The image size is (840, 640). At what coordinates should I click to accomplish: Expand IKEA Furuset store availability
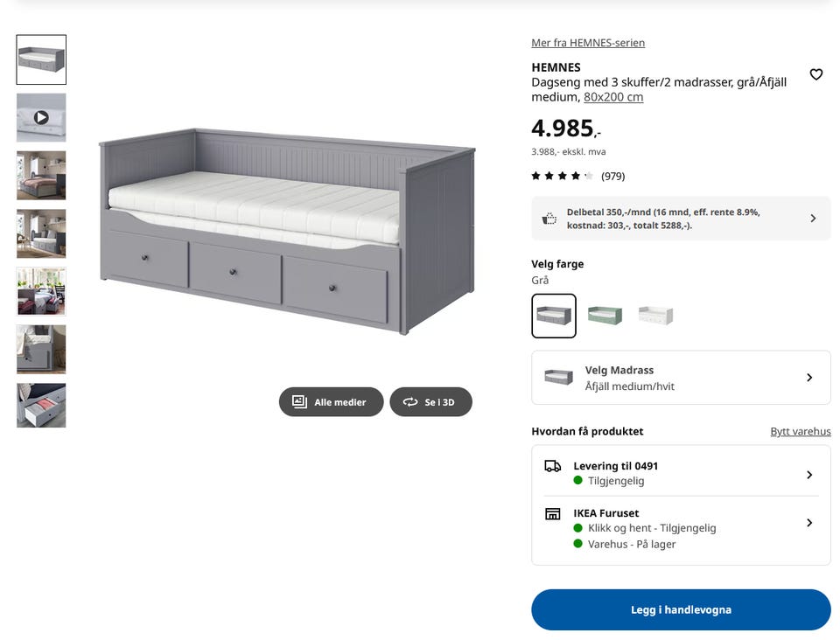pyautogui.click(x=681, y=528)
